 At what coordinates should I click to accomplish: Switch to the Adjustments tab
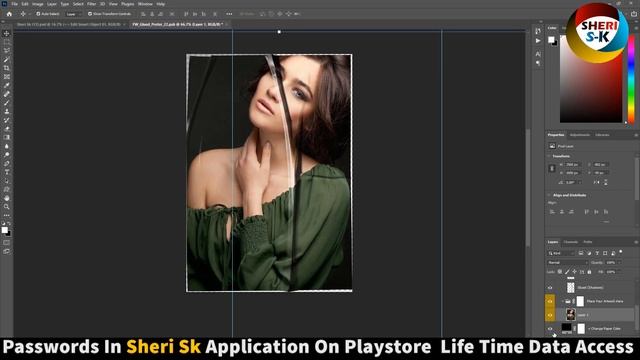pyautogui.click(x=580, y=135)
